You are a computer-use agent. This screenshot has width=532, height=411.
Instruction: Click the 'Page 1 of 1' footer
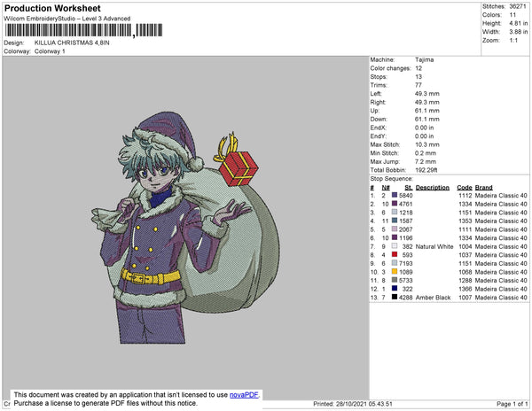(x=512, y=404)
